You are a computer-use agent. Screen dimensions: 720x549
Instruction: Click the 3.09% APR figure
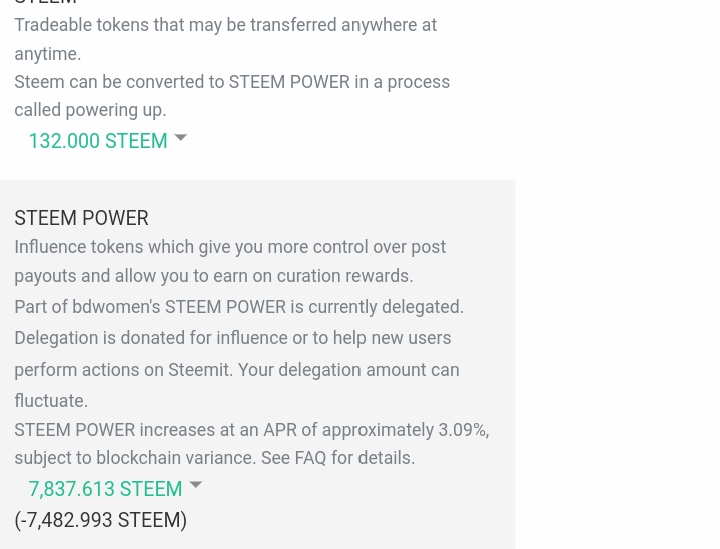(x=462, y=430)
